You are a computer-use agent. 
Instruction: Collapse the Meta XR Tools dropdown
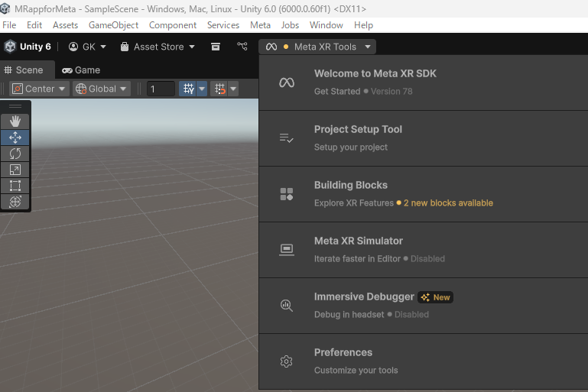368,47
